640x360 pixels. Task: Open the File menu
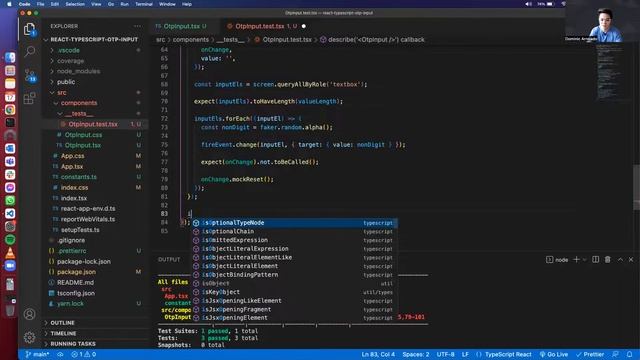coord(40,4)
